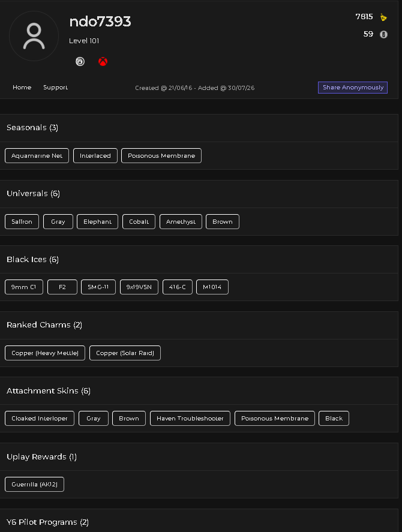Select the SMG-11 Black Ice tag

(98, 287)
